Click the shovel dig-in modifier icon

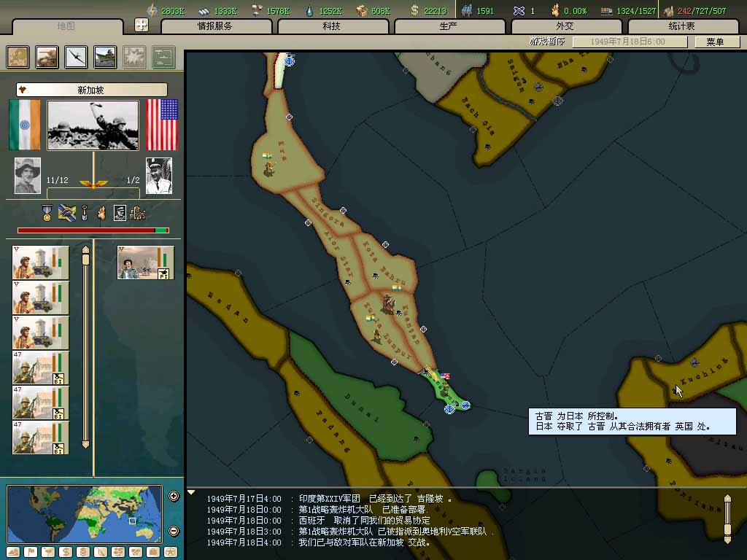pos(85,213)
